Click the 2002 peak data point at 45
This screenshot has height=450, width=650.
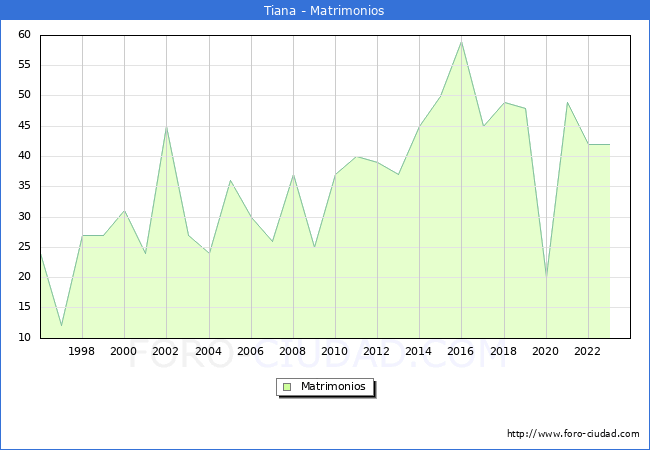coord(166,127)
